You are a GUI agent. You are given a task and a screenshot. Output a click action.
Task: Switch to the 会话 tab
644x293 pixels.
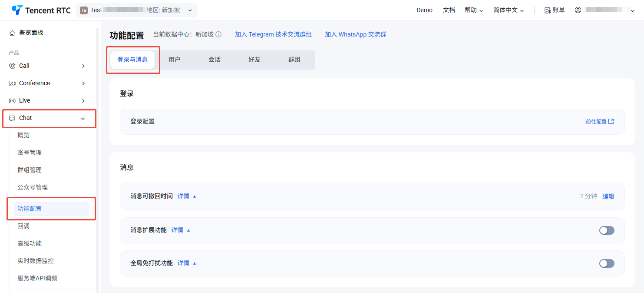coord(215,60)
